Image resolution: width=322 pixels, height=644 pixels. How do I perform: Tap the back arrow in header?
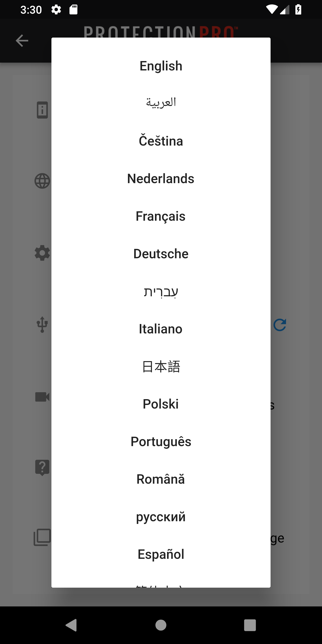coord(22,41)
